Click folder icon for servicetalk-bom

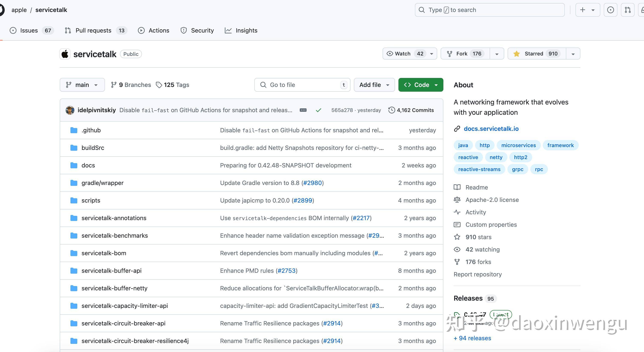click(x=74, y=253)
